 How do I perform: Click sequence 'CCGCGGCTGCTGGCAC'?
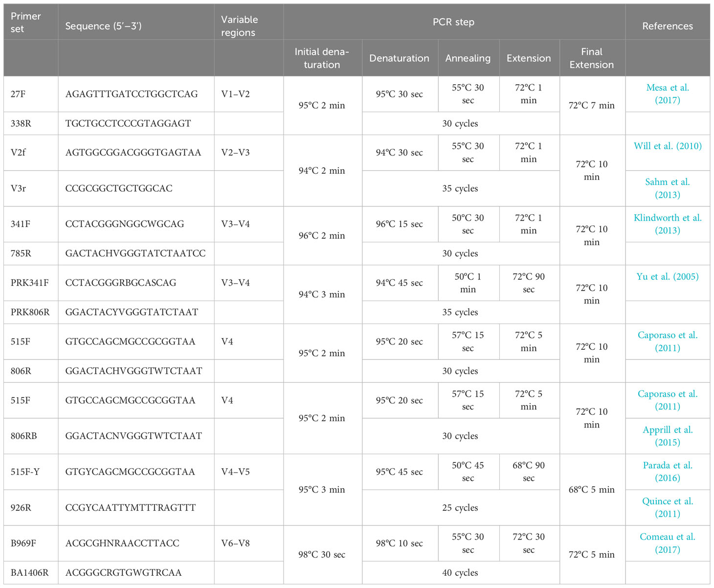tap(119, 188)
